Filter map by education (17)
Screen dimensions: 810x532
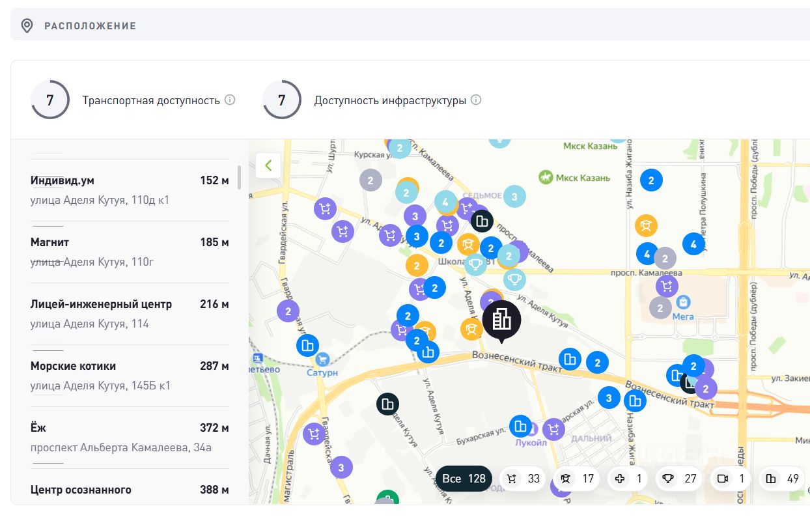coord(578,479)
